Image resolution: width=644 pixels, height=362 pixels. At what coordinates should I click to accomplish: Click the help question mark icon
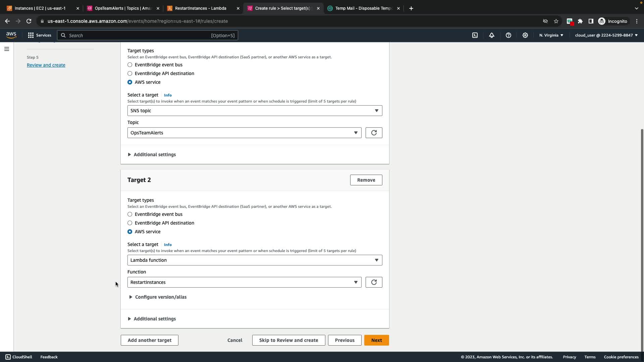click(508, 35)
